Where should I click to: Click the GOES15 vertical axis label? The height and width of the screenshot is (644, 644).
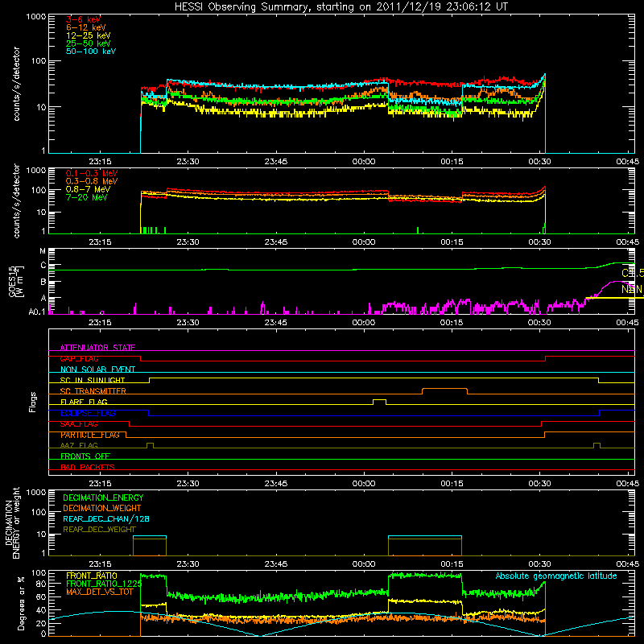[16, 281]
